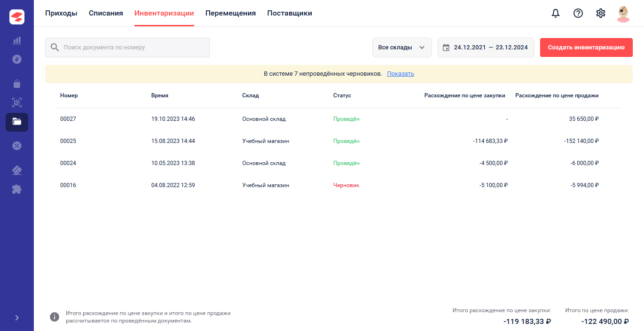Click the app logo in sidebar
Viewport: 644px width, 331px height.
pyautogui.click(x=17, y=17)
